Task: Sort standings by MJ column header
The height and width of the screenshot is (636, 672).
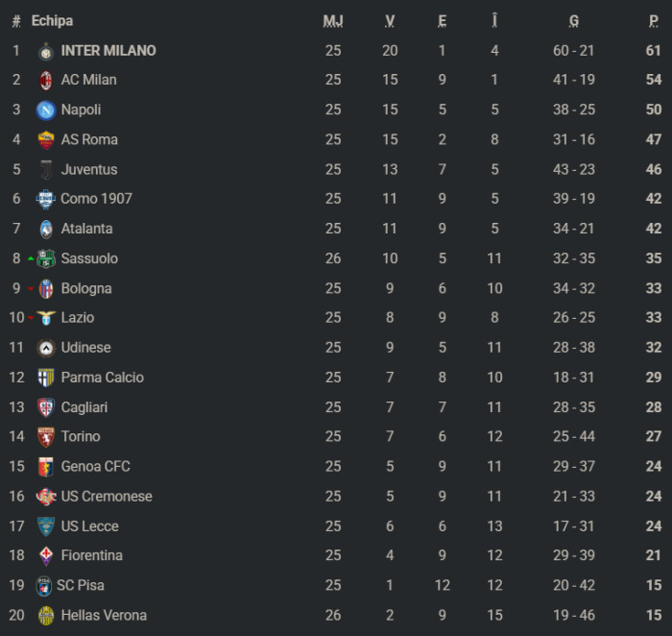Action: pyautogui.click(x=333, y=21)
